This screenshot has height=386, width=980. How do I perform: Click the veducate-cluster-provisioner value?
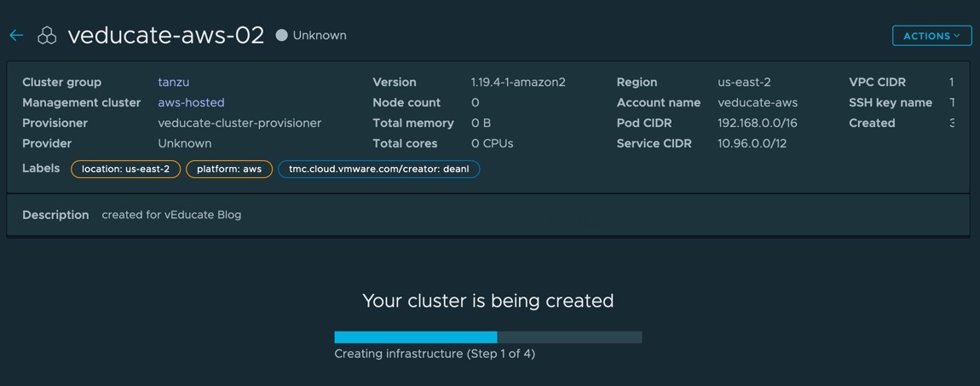[x=239, y=123]
